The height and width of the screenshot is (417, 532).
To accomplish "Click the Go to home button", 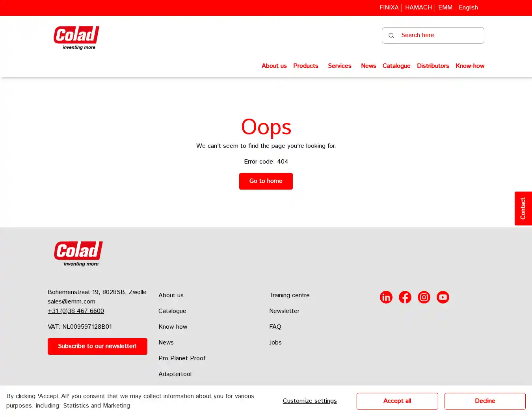I will [x=266, y=181].
